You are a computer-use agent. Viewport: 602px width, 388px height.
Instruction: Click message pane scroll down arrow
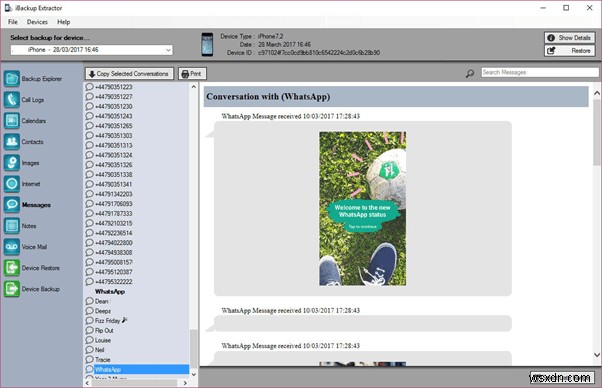[x=597, y=355]
